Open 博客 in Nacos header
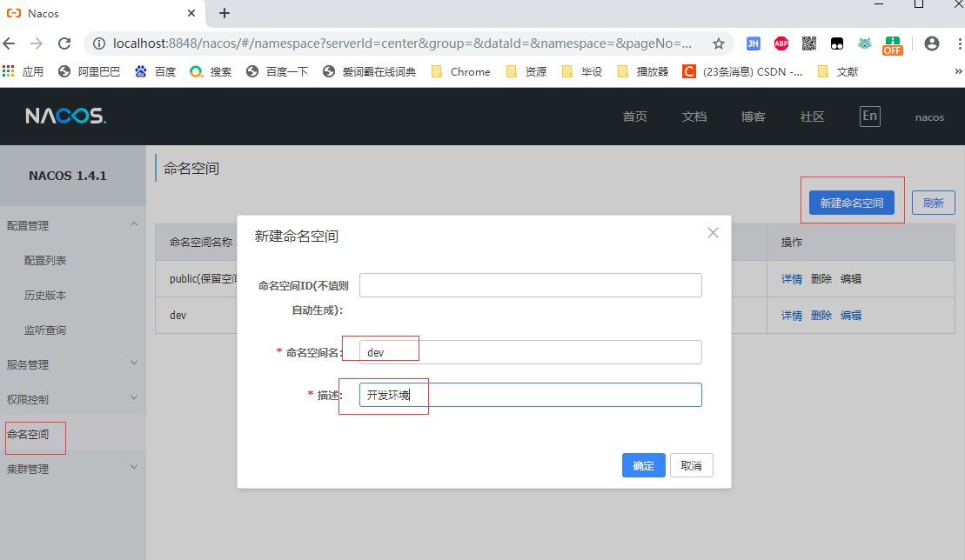 [x=753, y=117]
